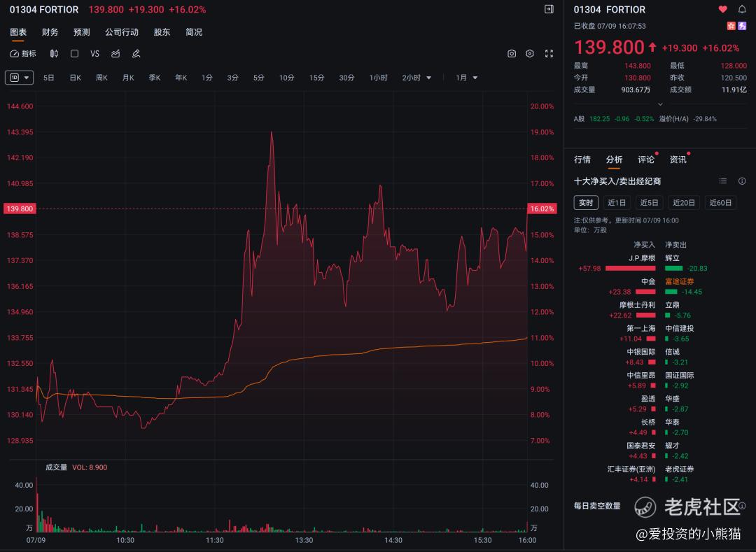Select 近1日 broker period

tap(617, 203)
